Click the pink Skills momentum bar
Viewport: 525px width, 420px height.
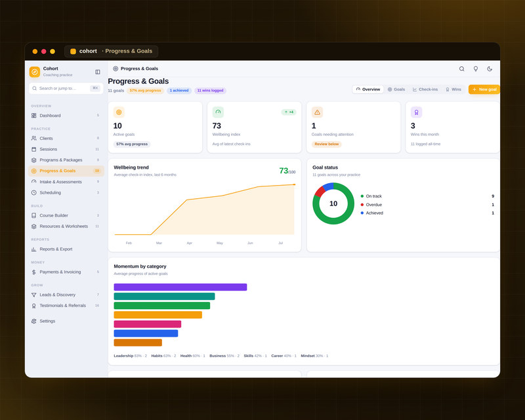147,324
